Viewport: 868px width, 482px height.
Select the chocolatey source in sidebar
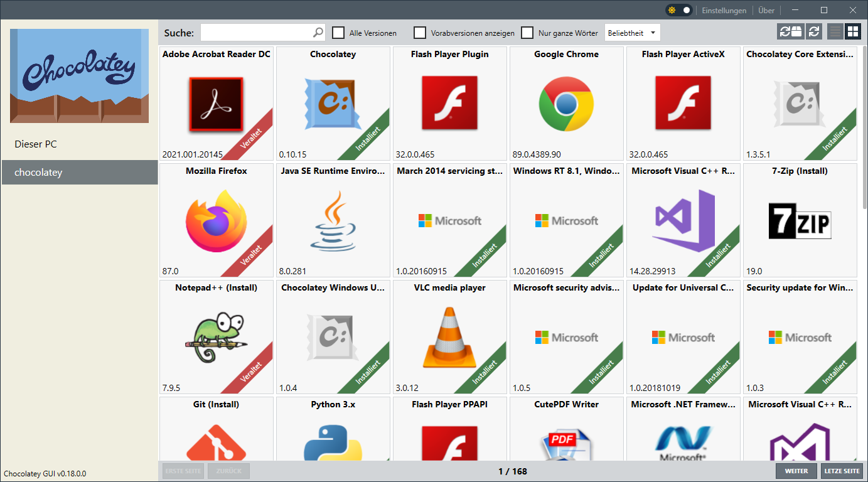(x=79, y=173)
